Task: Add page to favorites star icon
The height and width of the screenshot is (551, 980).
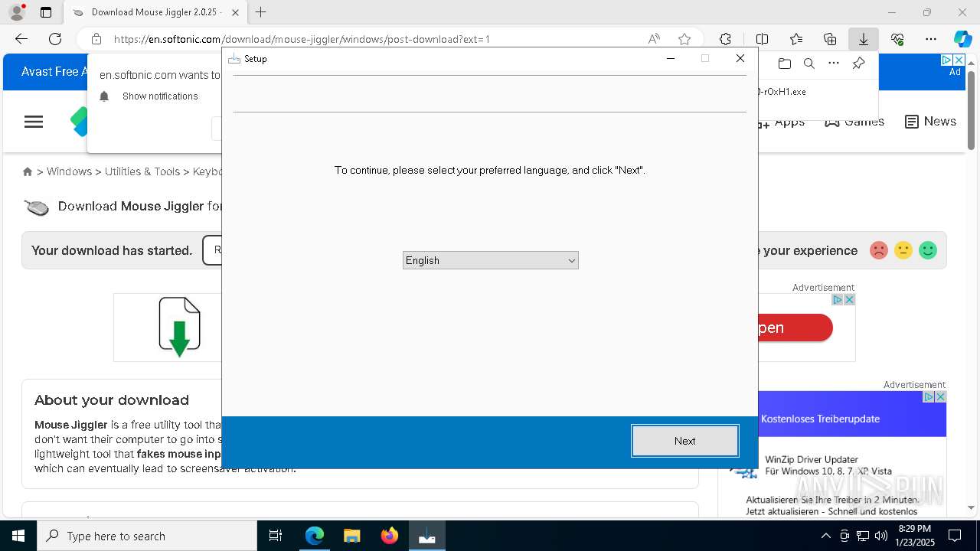Action: 684,39
